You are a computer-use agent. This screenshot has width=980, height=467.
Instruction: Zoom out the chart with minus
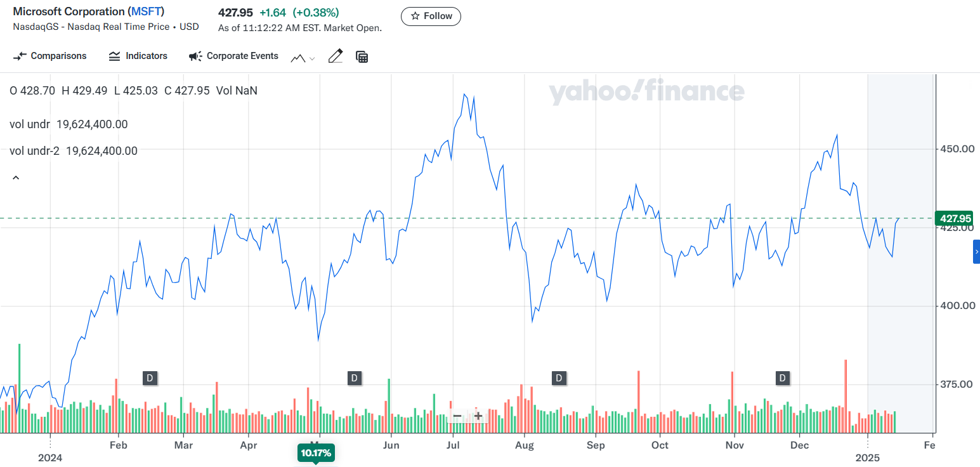[x=457, y=416]
